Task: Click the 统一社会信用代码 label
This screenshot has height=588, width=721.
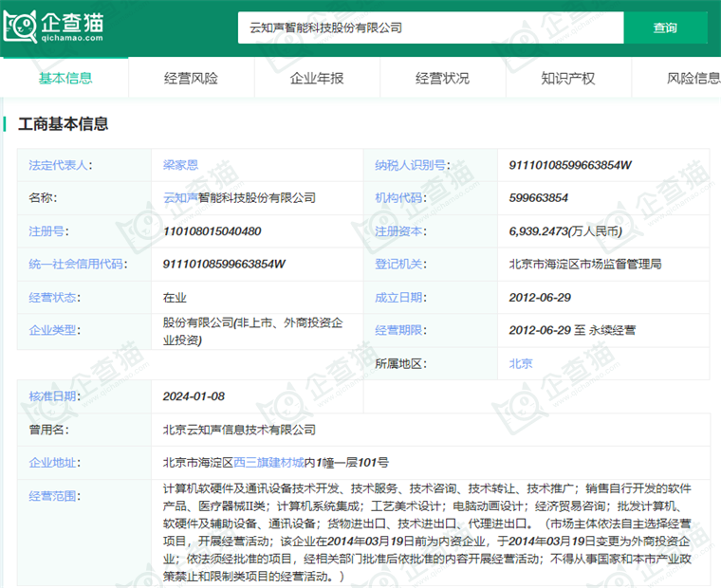Action: 78,264
